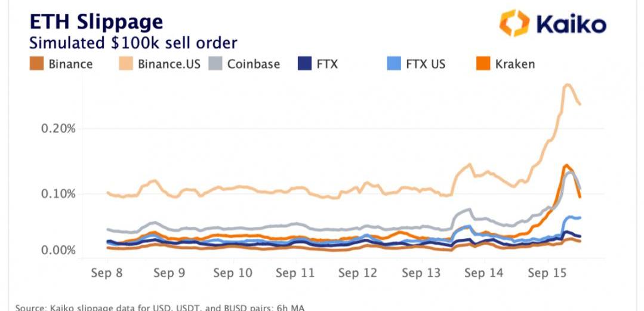Click the Sep 11 x-axis label

click(295, 273)
